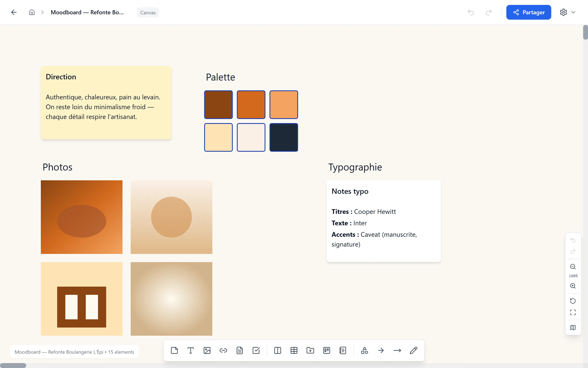Screen dimensions: 588x368
Task: Select the Notes typo card
Action: click(x=384, y=221)
